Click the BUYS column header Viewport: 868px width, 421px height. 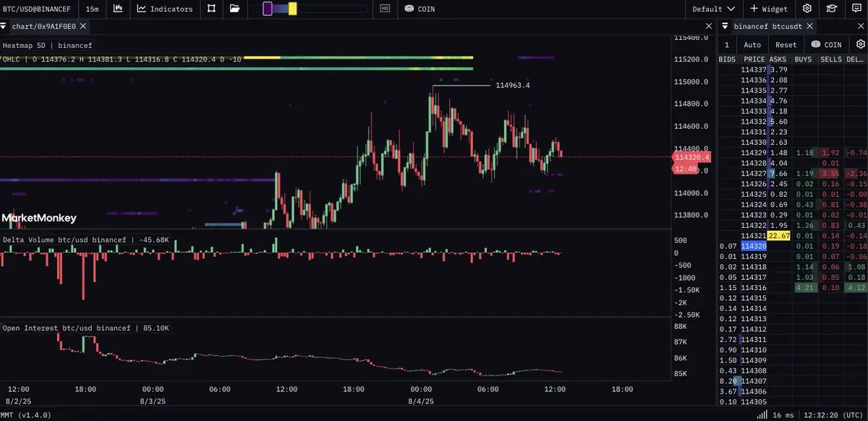click(x=803, y=59)
